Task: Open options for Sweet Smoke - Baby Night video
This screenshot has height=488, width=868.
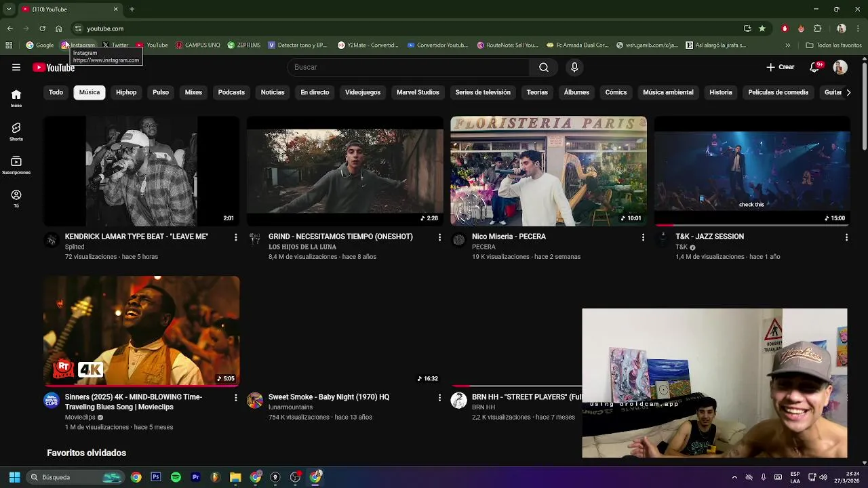Action: click(x=439, y=398)
